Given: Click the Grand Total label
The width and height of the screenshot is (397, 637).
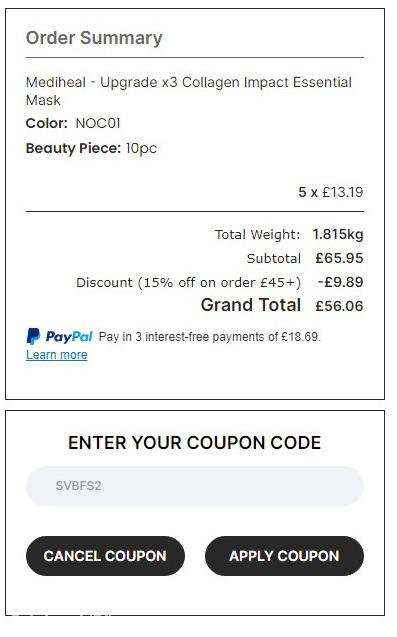Looking at the screenshot, I should pos(251,305).
